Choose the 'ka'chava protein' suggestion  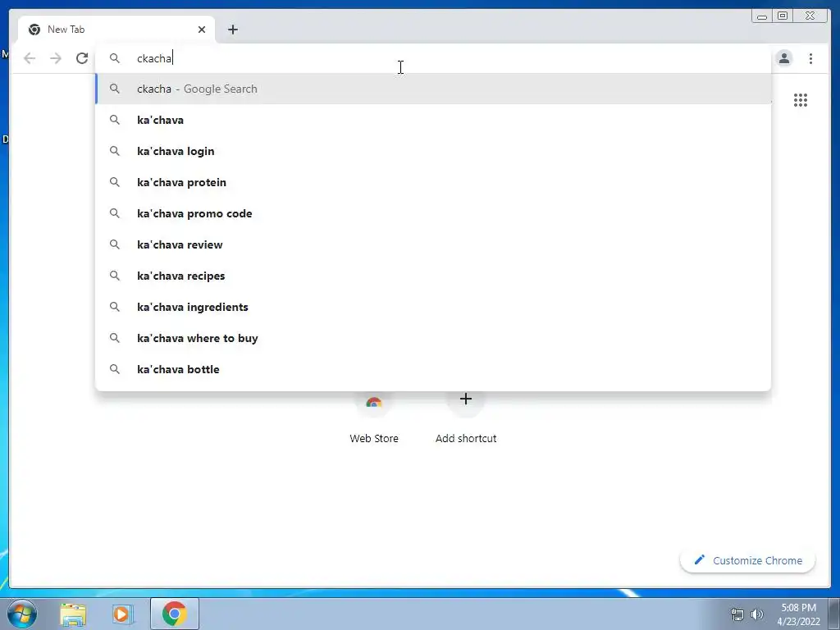tap(433, 182)
